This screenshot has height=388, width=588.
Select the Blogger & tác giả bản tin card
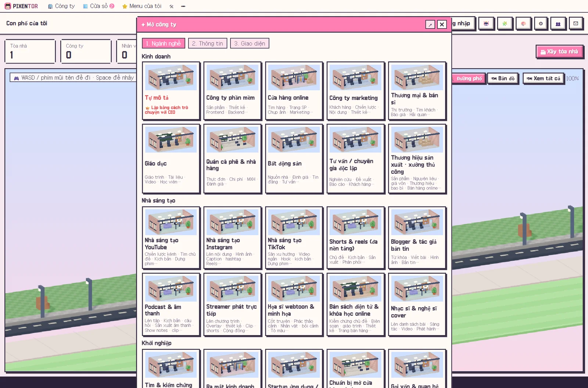(417, 238)
